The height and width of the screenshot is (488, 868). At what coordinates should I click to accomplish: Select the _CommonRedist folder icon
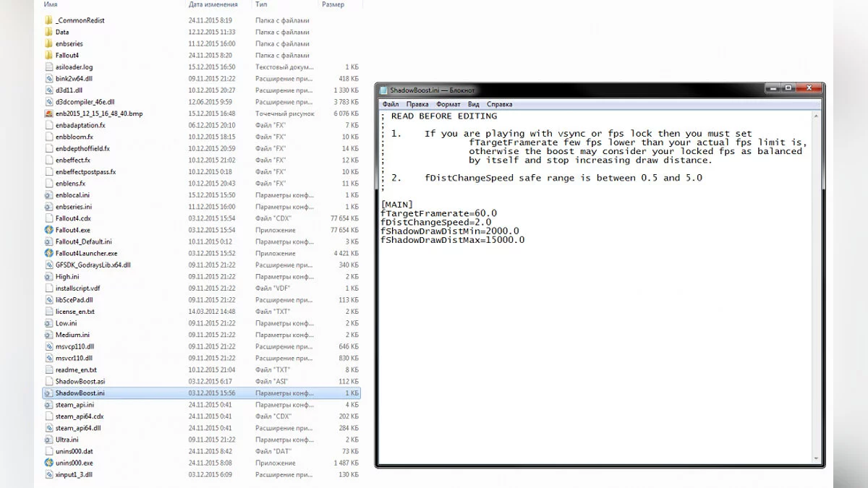[49, 20]
